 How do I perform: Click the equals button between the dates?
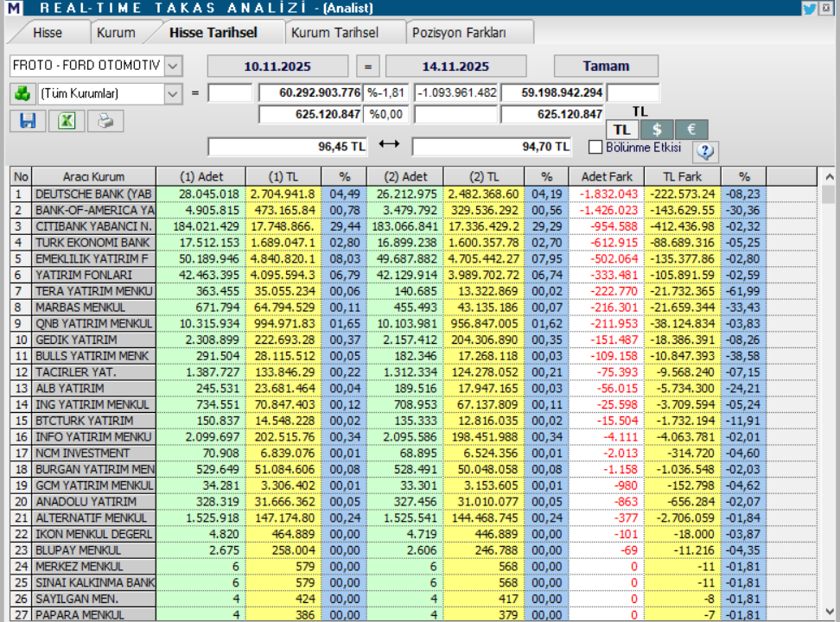pos(366,67)
